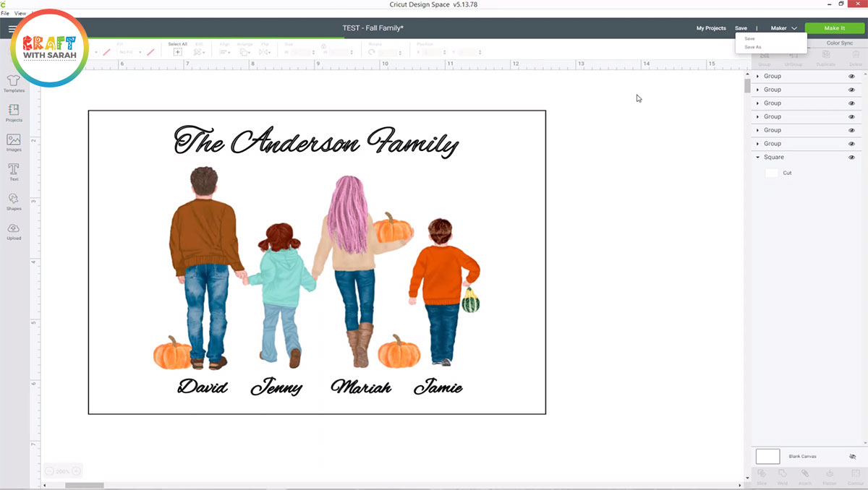Viewport: 868px width, 490px height.
Task: Open the hamburger main menu
Action: click(x=12, y=29)
